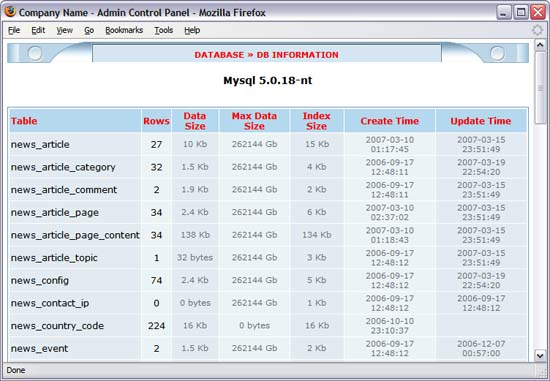Click the 74 rows value for news_config
Viewport: 550px width, 381px height.
click(156, 280)
